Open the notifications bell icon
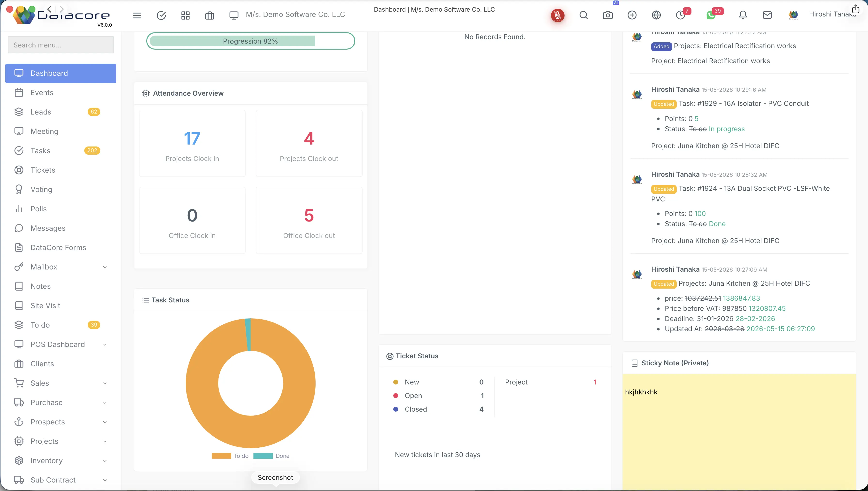Image resolution: width=868 pixels, height=491 pixels. click(x=743, y=15)
